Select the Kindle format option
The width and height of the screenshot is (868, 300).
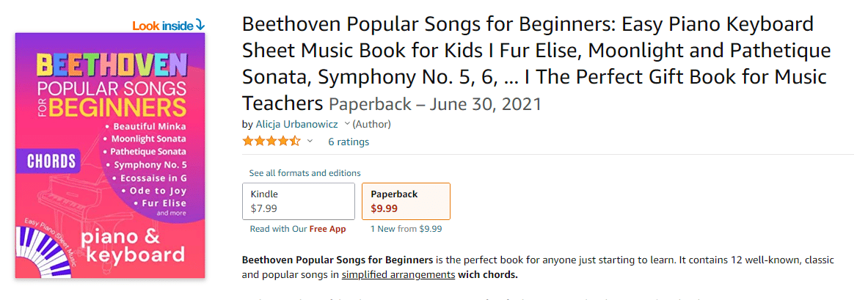click(299, 202)
